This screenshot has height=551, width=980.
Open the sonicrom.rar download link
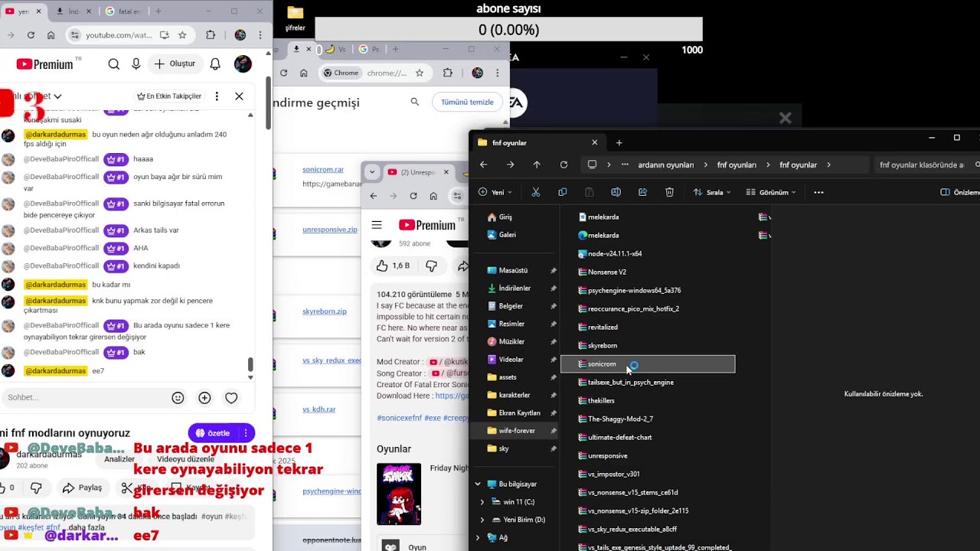323,170
